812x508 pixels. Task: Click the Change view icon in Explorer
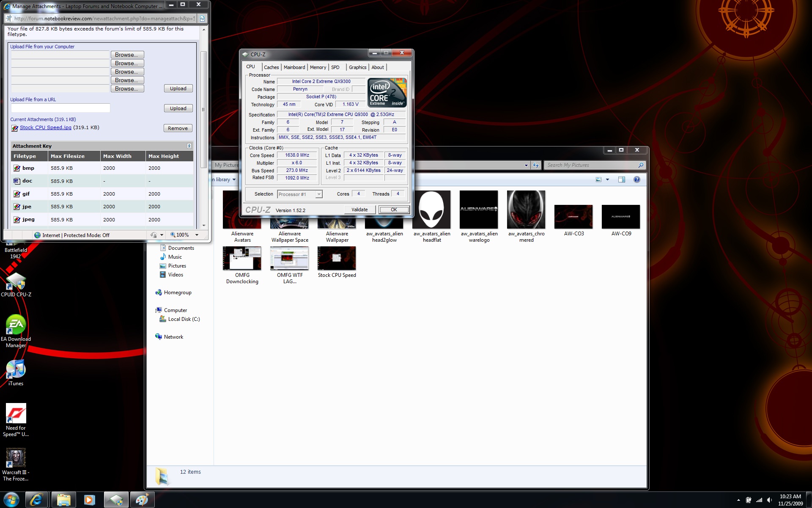point(598,179)
